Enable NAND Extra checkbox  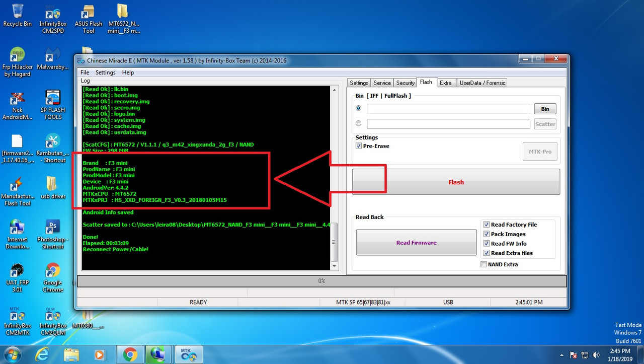click(x=484, y=264)
